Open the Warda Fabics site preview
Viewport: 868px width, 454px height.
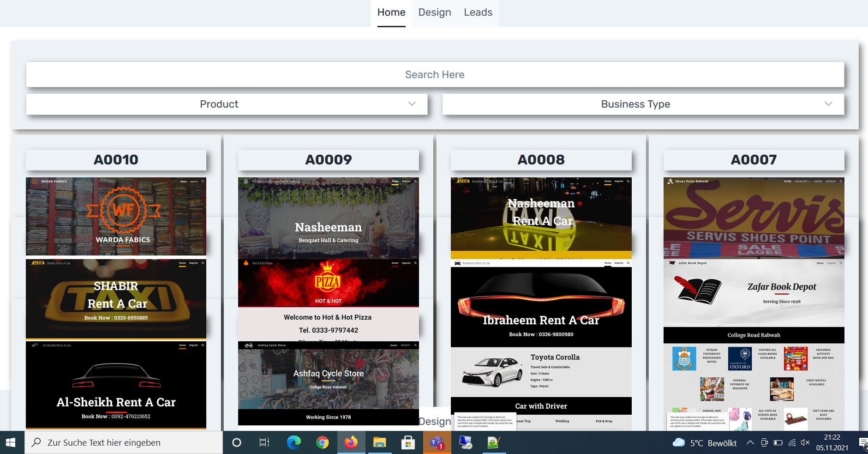point(116,216)
